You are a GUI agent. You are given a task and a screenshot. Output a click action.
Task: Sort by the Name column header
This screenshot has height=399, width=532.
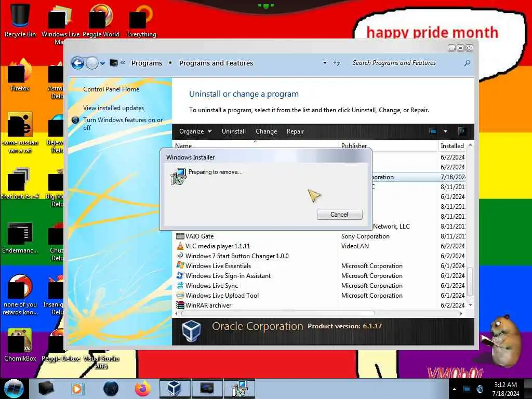(x=255, y=145)
